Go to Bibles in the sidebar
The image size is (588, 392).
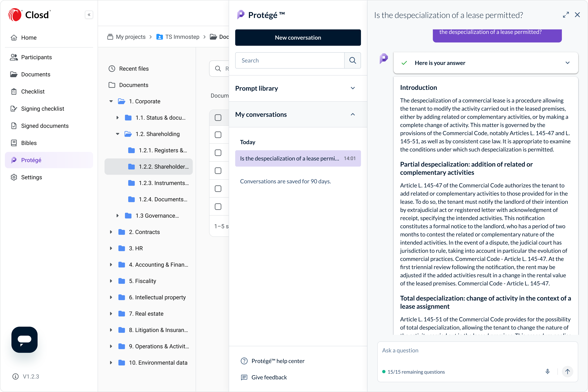tap(29, 143)
